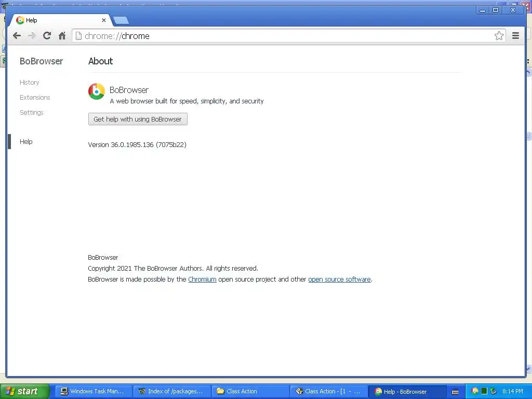Viewport: 532px width, 399px height.
Task: Open the browser hamburger menu
Action: click(x=515, y=36)
